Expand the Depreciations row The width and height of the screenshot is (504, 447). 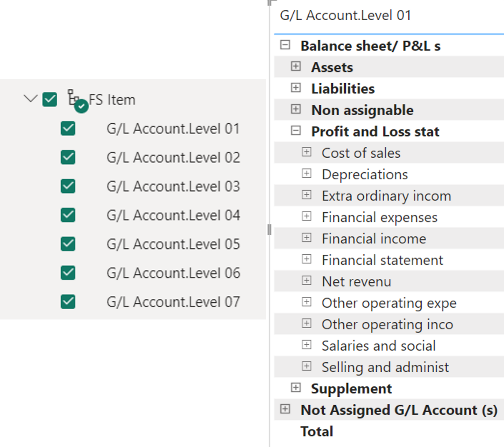(x=307, y=173)
